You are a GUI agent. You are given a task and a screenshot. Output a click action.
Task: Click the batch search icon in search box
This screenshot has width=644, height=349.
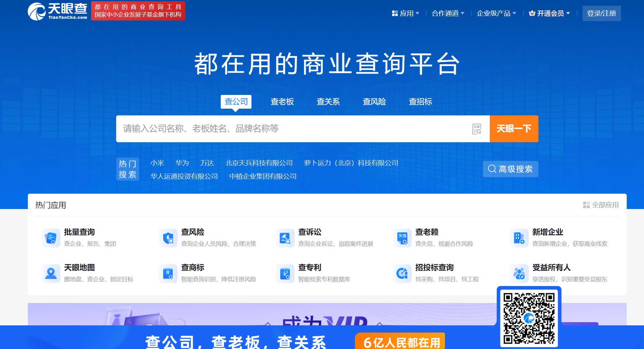pos(477,129)
